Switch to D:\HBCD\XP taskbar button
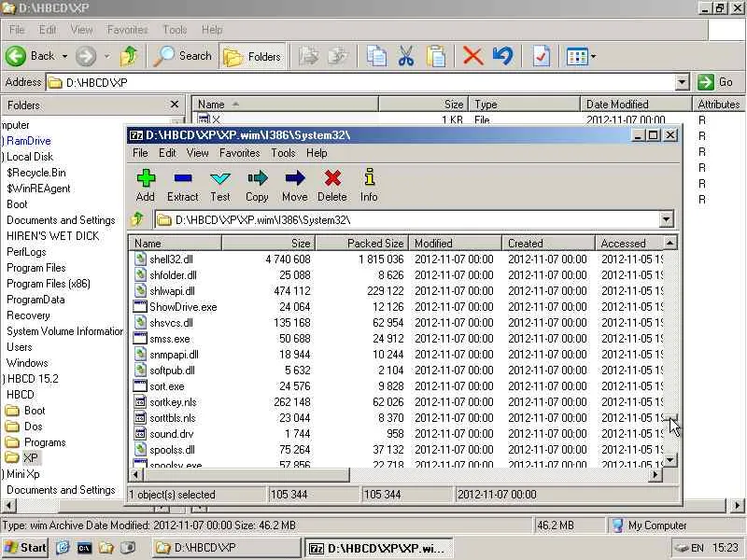The width and height of the screenshot is (747, 560). 226,548
